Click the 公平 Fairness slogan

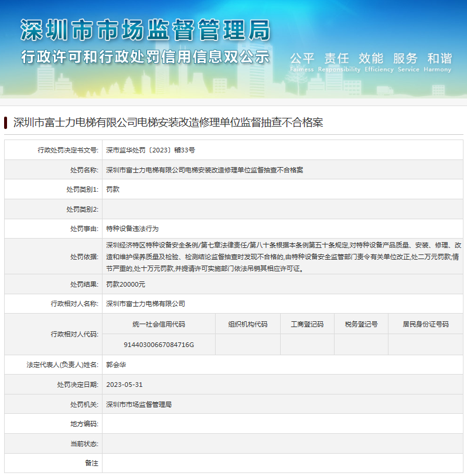point(302,62)
